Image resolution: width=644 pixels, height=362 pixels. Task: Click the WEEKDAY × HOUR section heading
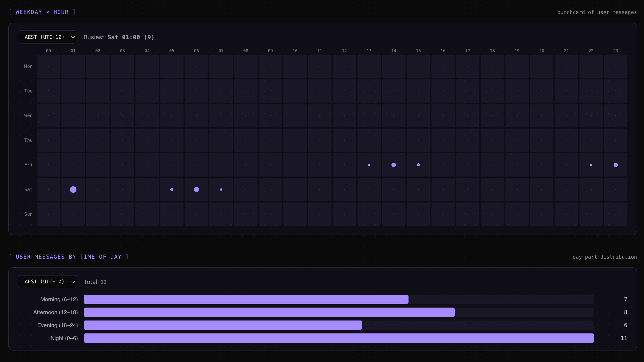pyautogui.click(x=42, y=12)
